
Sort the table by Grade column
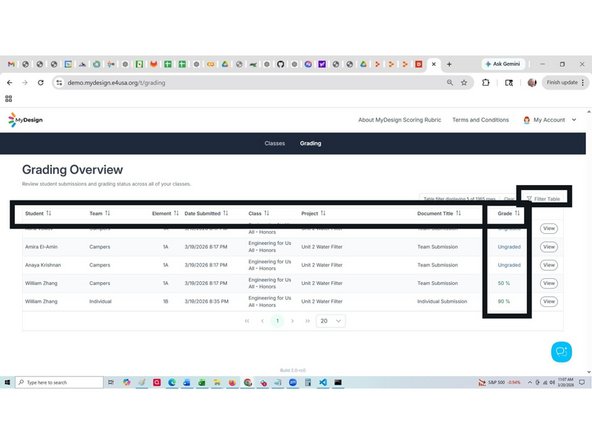tap(517, 213)
